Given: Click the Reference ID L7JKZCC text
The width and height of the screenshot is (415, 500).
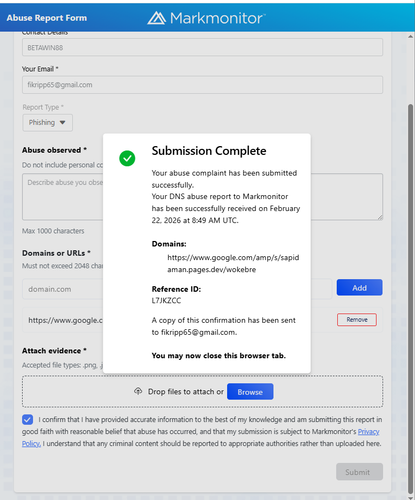Looking at the screenshot, I should (x=166, y=300).
